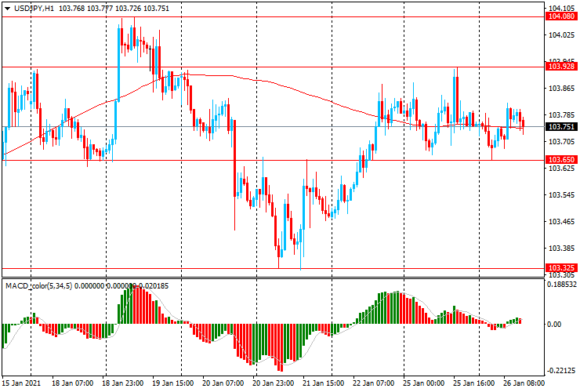
Task: Click the 18 Jan 23:00 time label
Action: tap(123, 383)
